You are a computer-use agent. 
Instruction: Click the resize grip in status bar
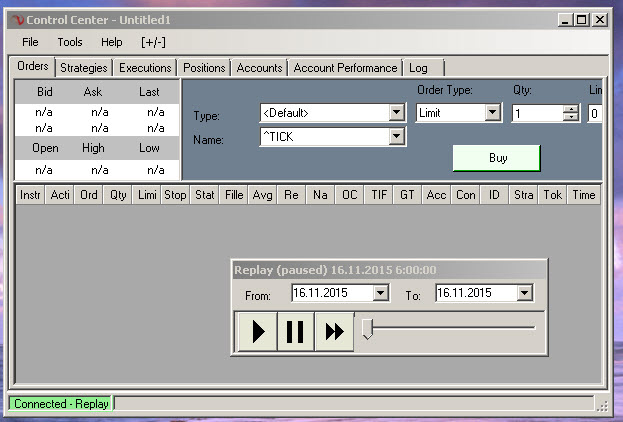click(x=601, y=404)
